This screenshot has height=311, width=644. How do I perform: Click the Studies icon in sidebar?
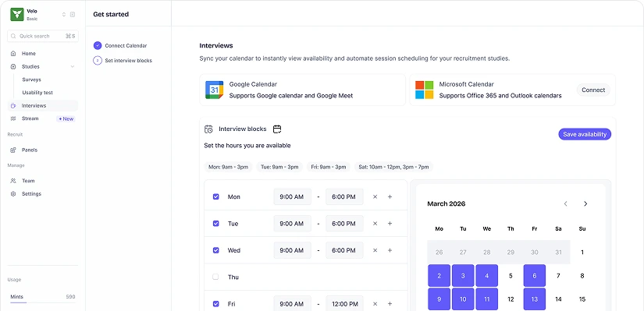point(13,66)
